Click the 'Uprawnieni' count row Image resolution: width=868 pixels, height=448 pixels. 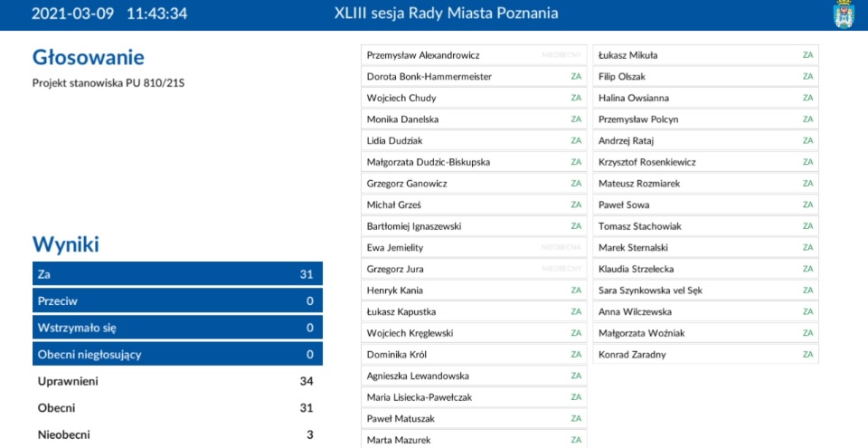pyautogui.click(x=177, y=381)
